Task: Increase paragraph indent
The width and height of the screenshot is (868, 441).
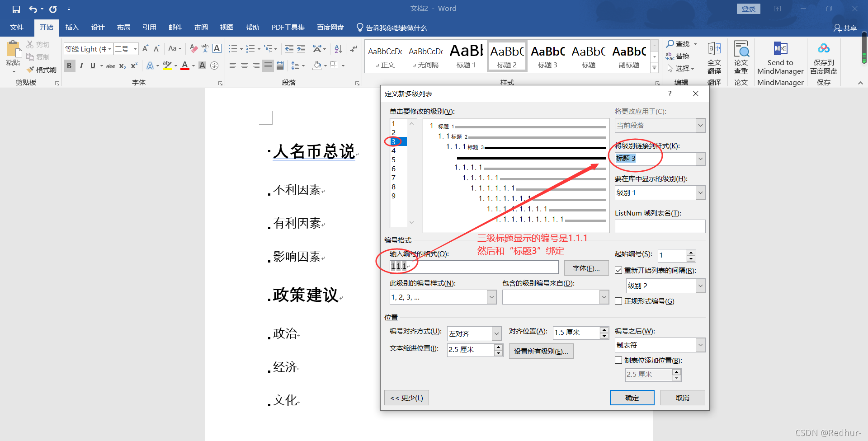Action: coord(301,48)
